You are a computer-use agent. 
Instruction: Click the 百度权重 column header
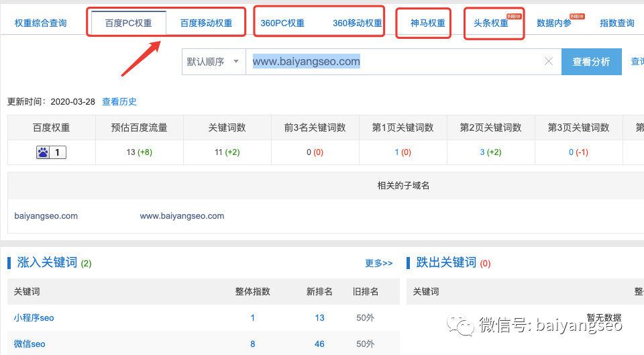pos(52,128)
